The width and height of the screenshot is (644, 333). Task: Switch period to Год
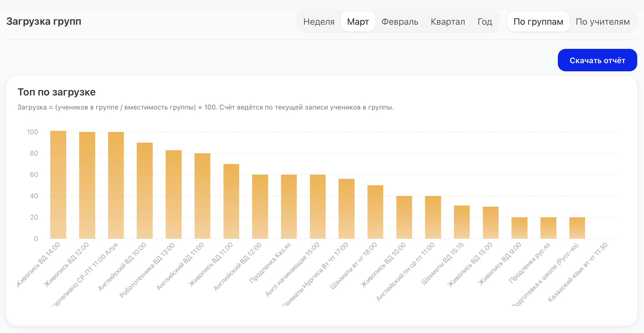pos(485,22)
